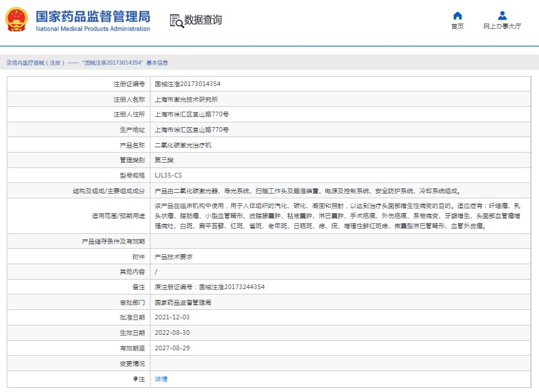Click the 批准日期 label cell
This screenshot has width=539, height=392.
coord(79,317)
